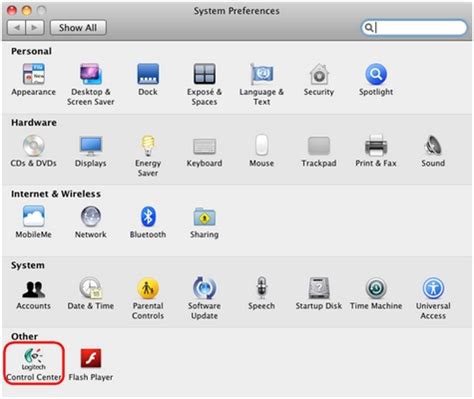Image resolution: width=474 pixels, height=399 pixels.
Task: Close the System Preferences window
Action: 12,10
